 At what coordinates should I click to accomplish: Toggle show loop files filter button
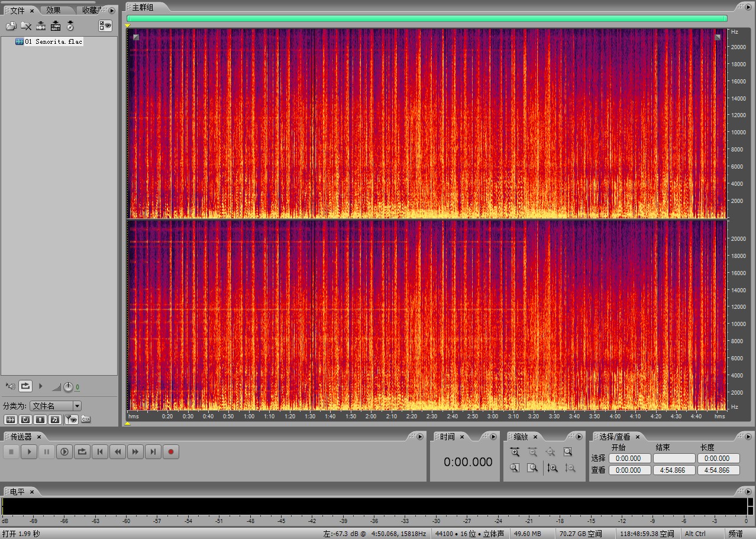(x=25, y=419)
